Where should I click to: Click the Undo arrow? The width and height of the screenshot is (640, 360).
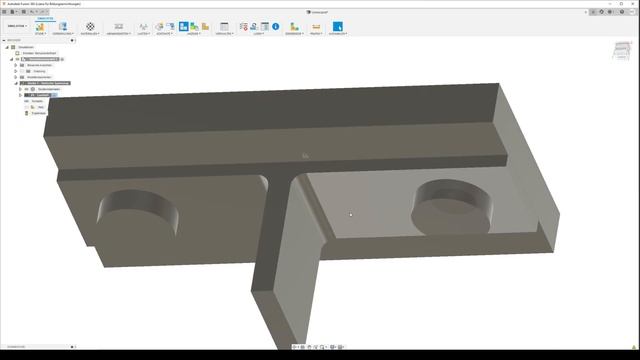click(32, 12)
